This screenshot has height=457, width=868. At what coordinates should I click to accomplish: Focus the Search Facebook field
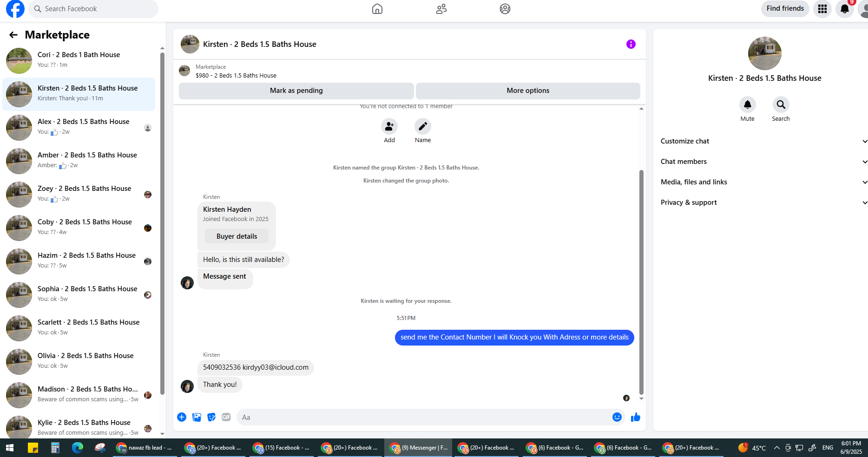coord(93,9)
